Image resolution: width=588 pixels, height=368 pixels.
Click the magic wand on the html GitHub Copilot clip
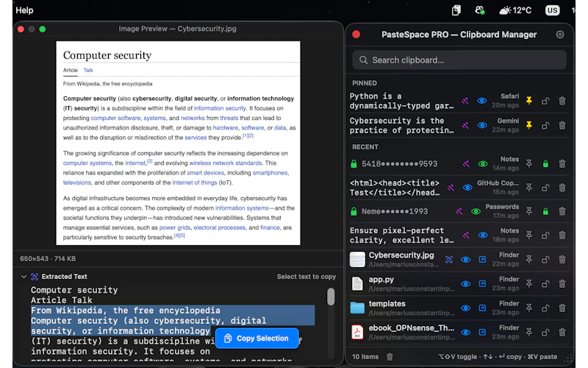pyautogui.click(x=451, y=188)
